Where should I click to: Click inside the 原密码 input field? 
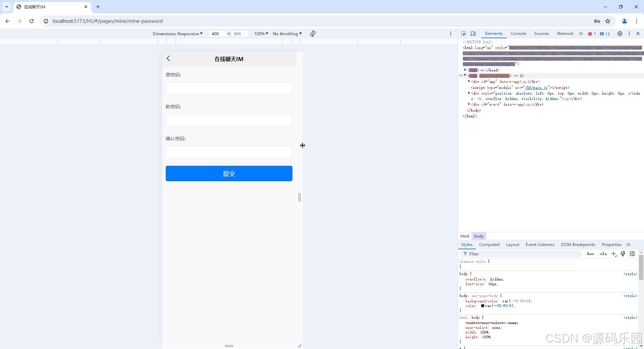(x=229, y=88)
